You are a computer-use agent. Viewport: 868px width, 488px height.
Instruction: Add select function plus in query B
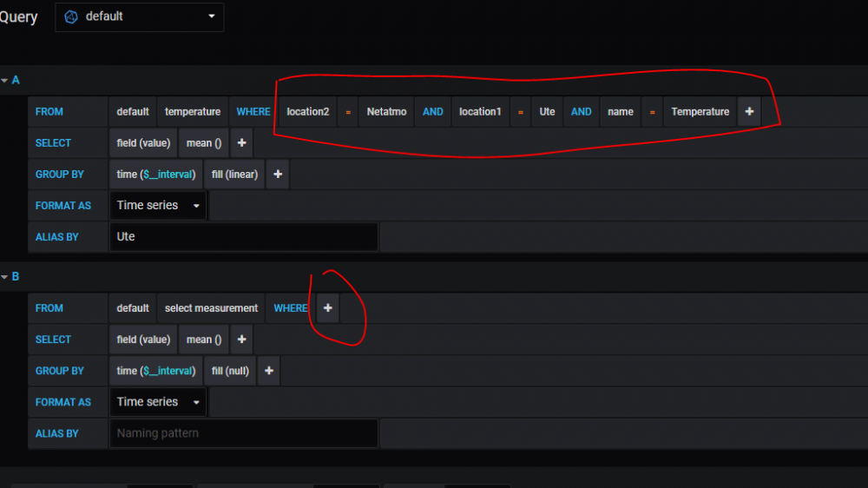point(241,340)
